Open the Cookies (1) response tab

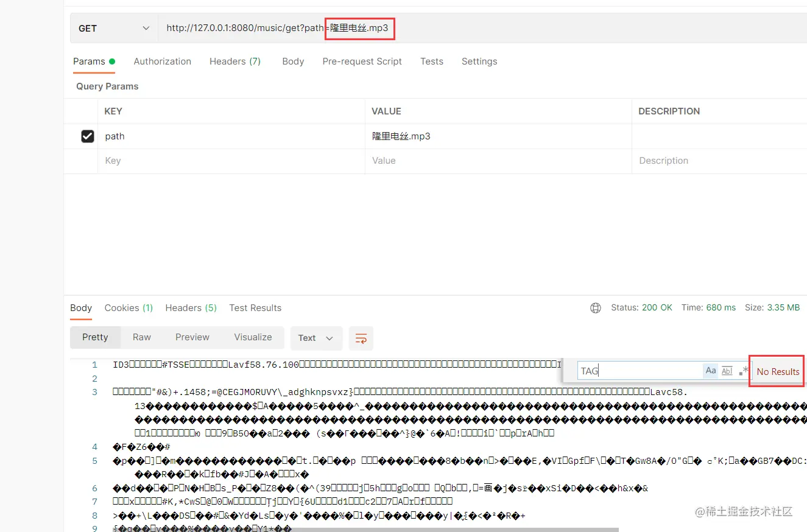[x=129, y=308]
